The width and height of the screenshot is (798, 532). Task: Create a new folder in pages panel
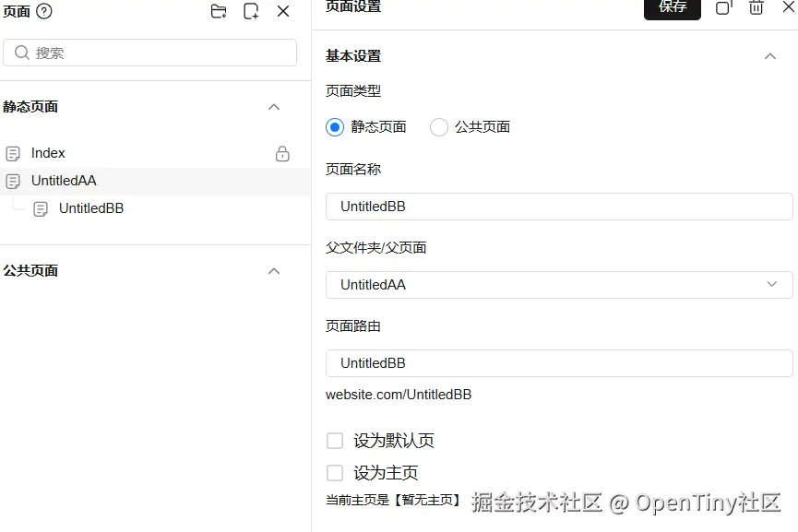click(x=219, y=11)
